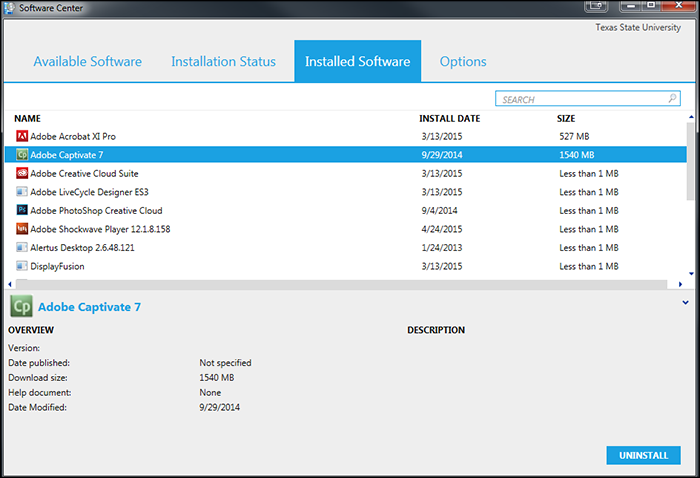Image resolution: width=700 pixels, height=478 pixels.
Task: Open the Installation Status tab
Action: click(x=223, y=61)
